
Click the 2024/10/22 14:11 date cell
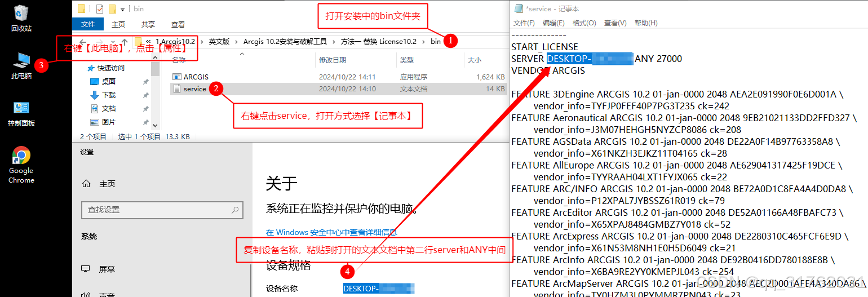pos(347,77)
